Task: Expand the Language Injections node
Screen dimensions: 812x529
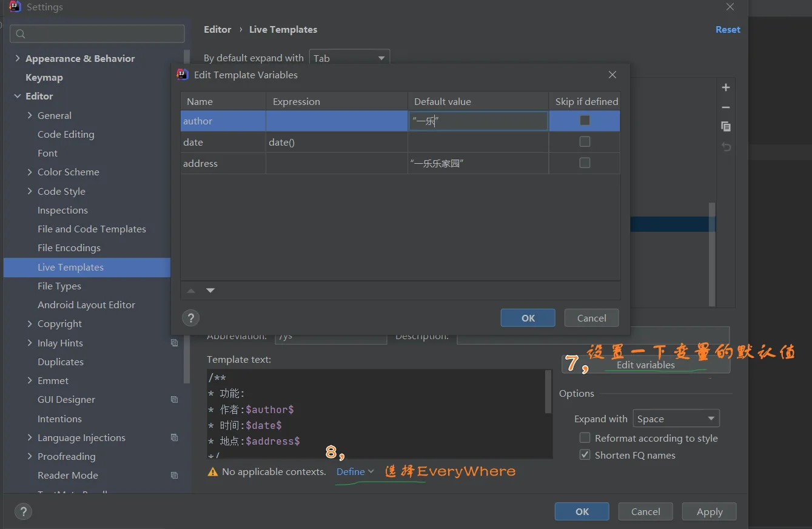Action: point(30,437)
